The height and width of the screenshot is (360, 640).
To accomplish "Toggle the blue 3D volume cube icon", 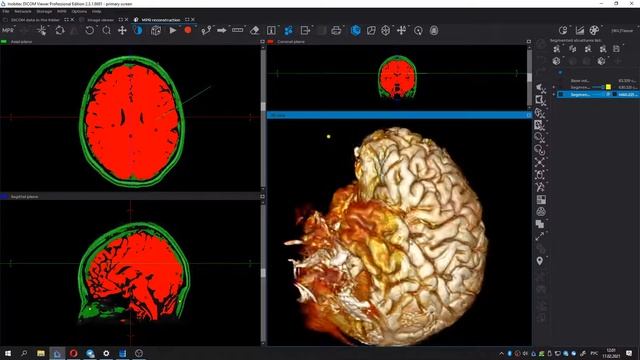I will point(356,30).
